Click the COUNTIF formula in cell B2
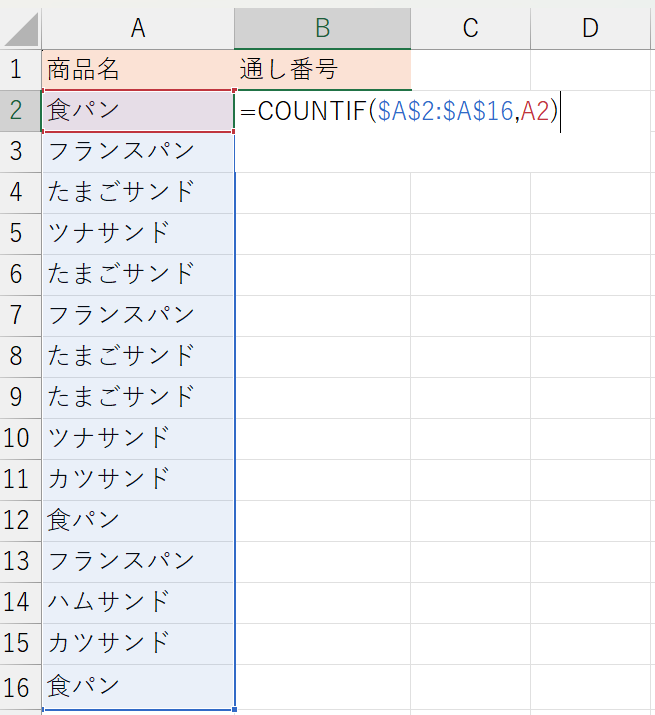The image size is (655, 715). (x=399, y=111)
